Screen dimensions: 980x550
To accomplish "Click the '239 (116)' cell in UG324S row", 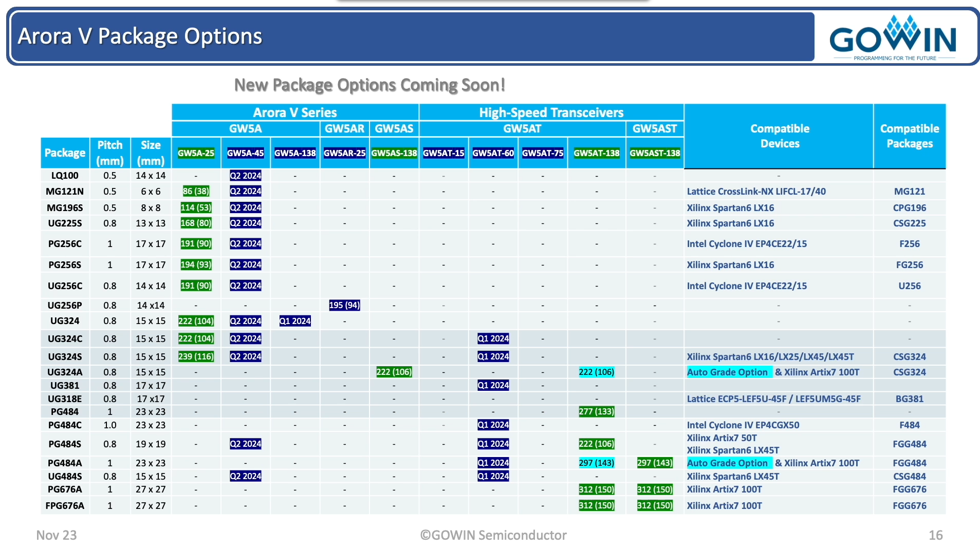I will click(196, 357).
